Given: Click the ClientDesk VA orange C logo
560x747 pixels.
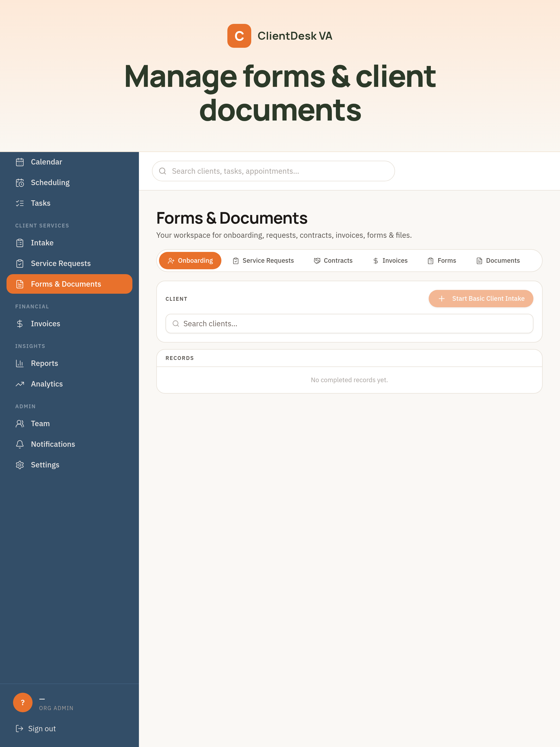Looking at the screenshot, I should pos(239,36).
